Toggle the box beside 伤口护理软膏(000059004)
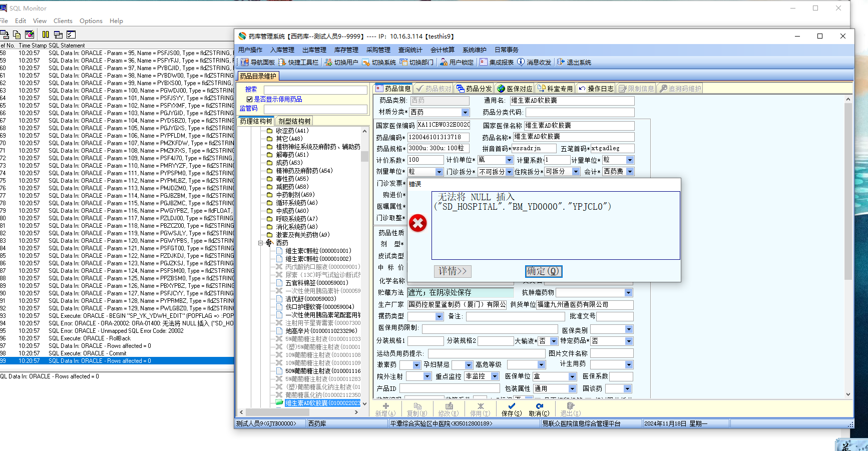868x451 pixels. tap(279, 307)
